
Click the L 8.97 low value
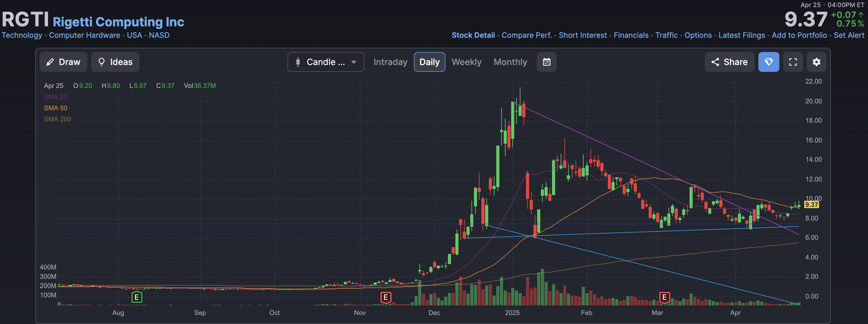[138, 85]
